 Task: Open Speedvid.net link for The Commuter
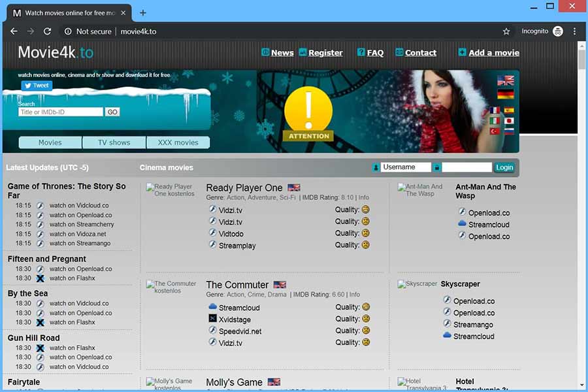tap(240, 331)
